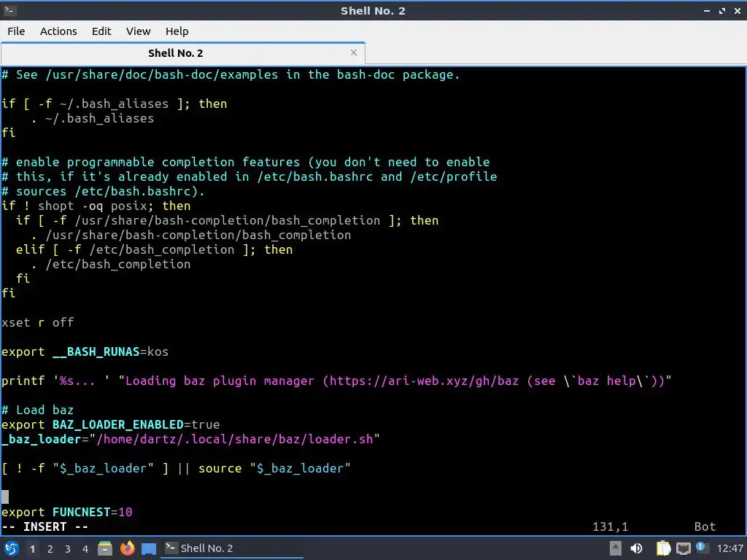The image size is (747, 560).
Task: Click the '# enable programmable completion features' comment
Action: (150, 163)
